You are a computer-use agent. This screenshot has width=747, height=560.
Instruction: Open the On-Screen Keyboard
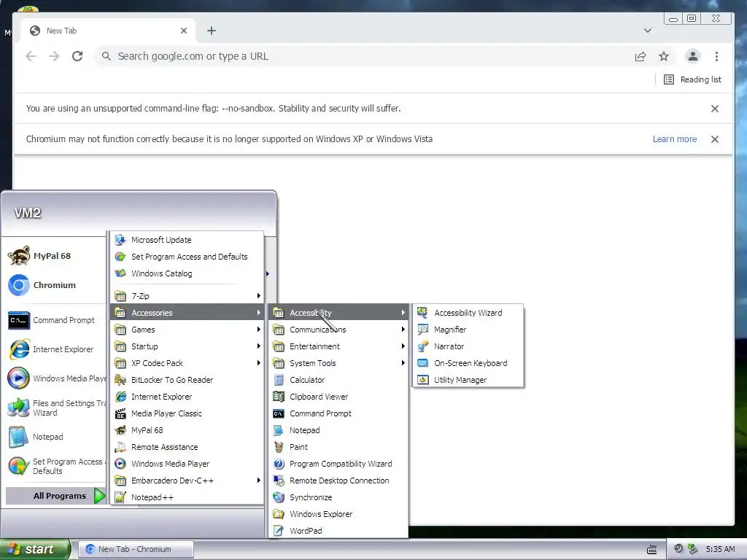(x=468, y=363)
